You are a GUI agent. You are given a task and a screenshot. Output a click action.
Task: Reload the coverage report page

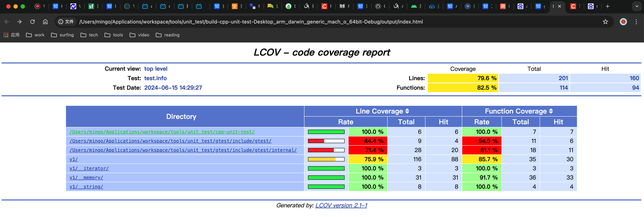coord(32,22)
